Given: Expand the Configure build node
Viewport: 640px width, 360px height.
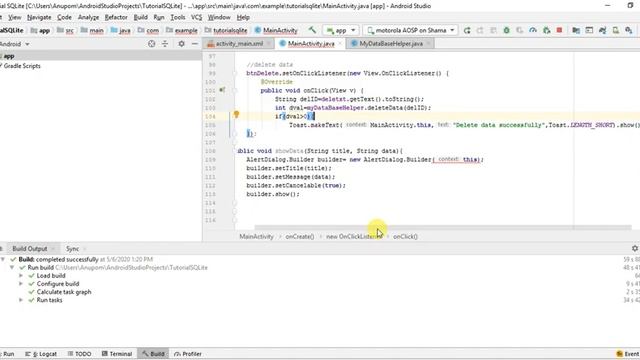Looking at the screenshot, I should click(x=21, y=284).
